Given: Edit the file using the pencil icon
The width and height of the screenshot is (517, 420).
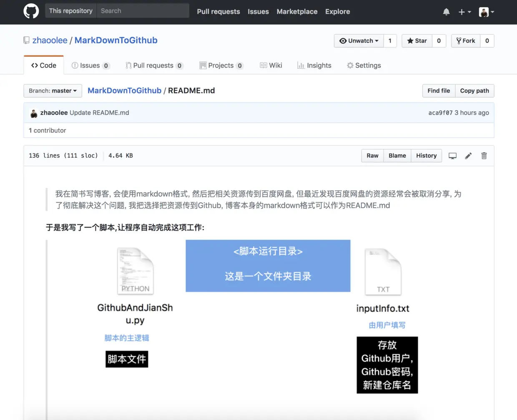Looking at the screenshot, I should (468, 156).
